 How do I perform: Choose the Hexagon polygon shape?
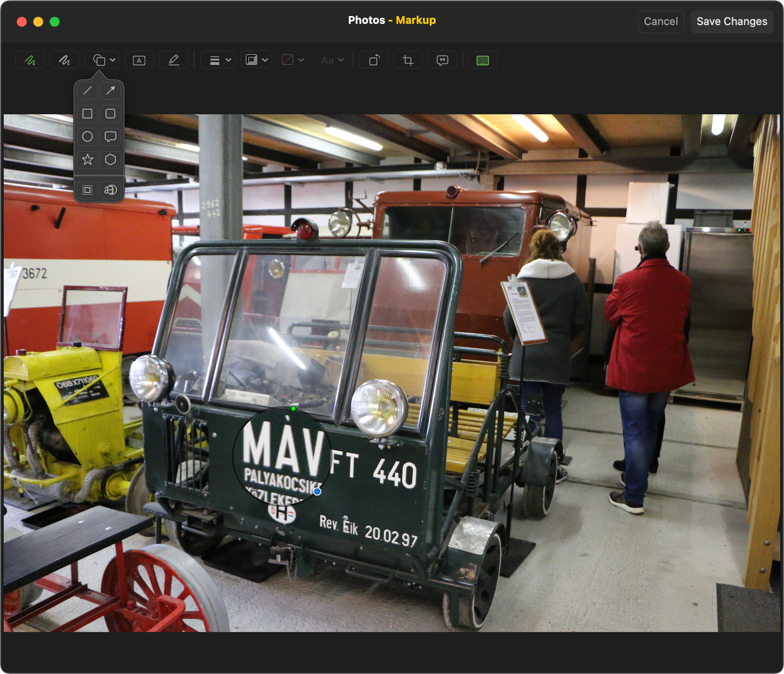click(111, 159)
